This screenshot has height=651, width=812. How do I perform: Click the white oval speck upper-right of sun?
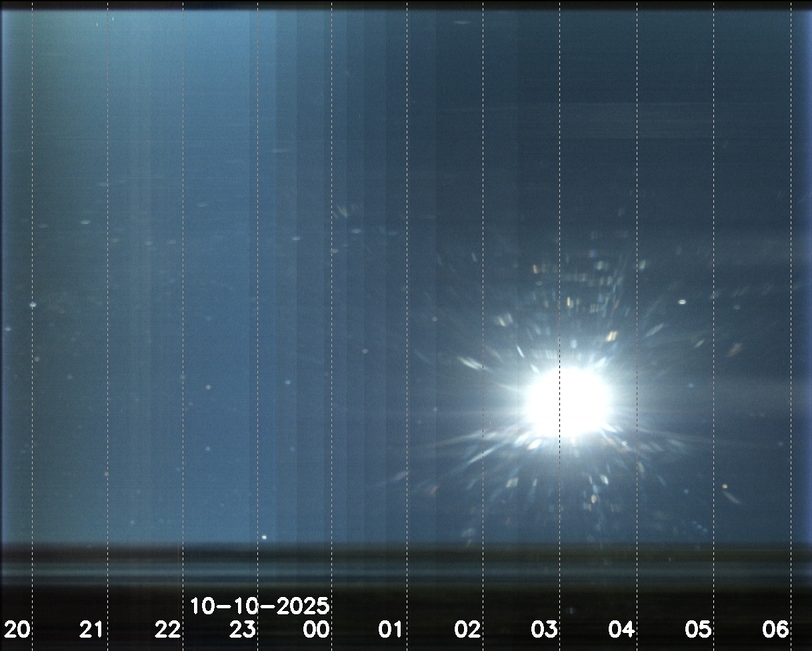(682, 302)
